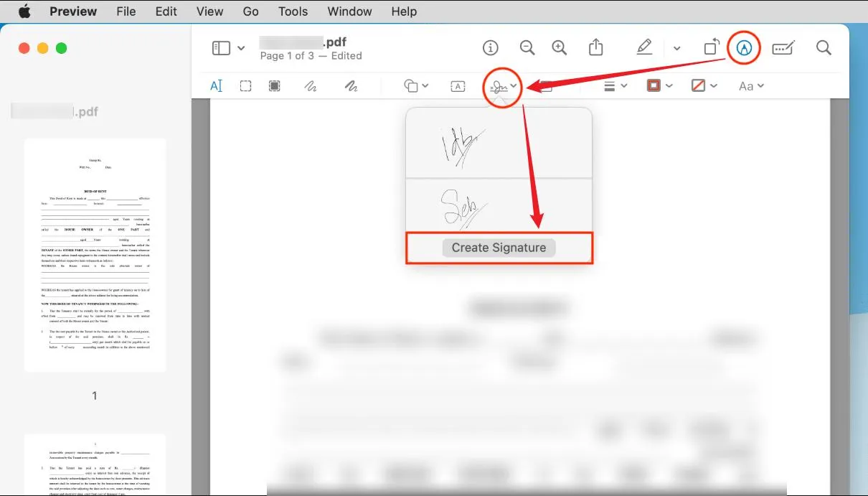868x496 pixels.
Task: Click the 'Page 1 of 3 — Edited' subtitle
Action: coord(311,56)
